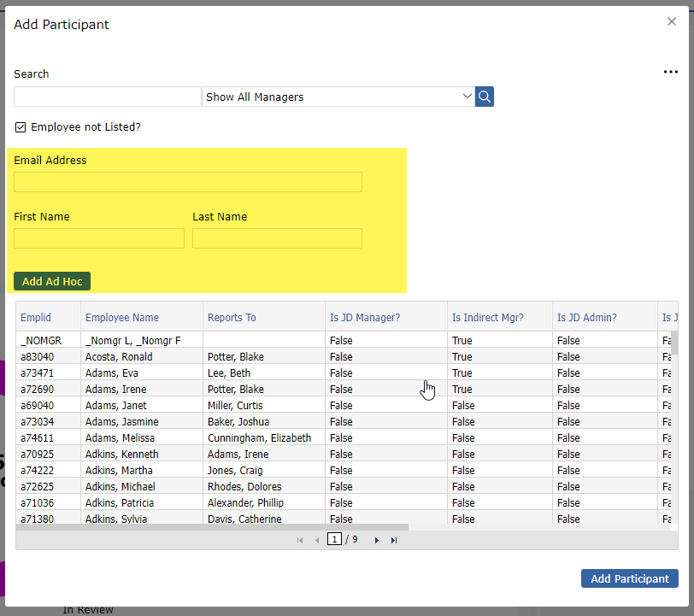The width and height of the screenshot is (694, 616).
Task: Jump to the first results page
Action: (x=300, y=540)
